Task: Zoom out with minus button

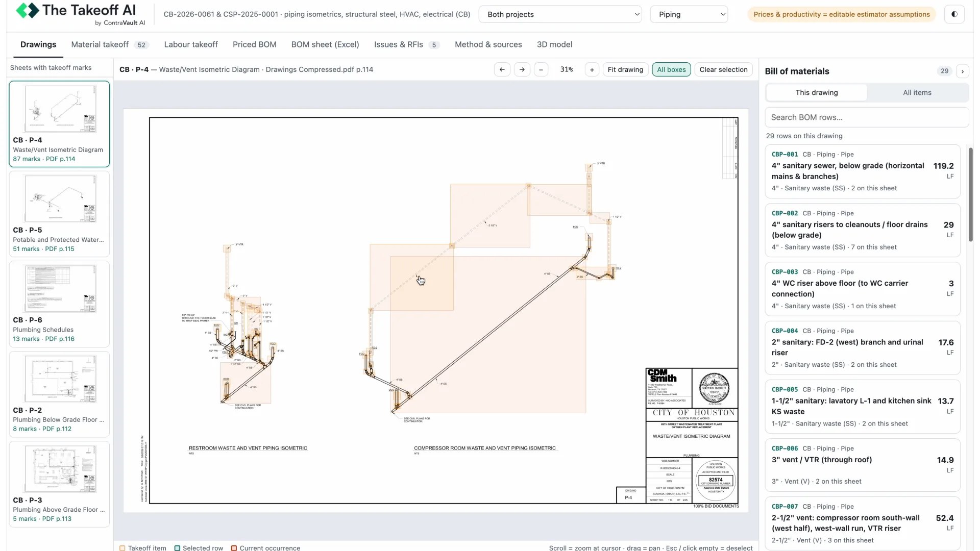Action: [x=541, y=69]
